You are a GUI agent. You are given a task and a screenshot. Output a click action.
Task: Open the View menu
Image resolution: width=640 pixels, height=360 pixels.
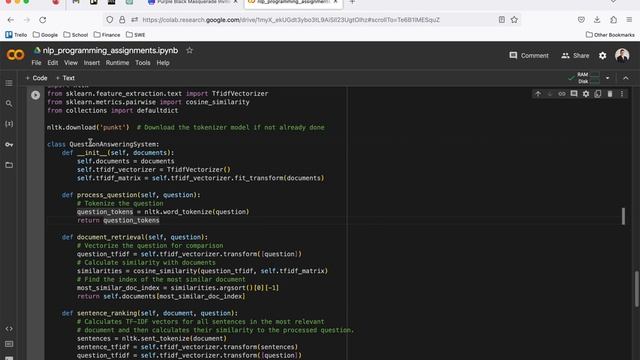(71, 63)
